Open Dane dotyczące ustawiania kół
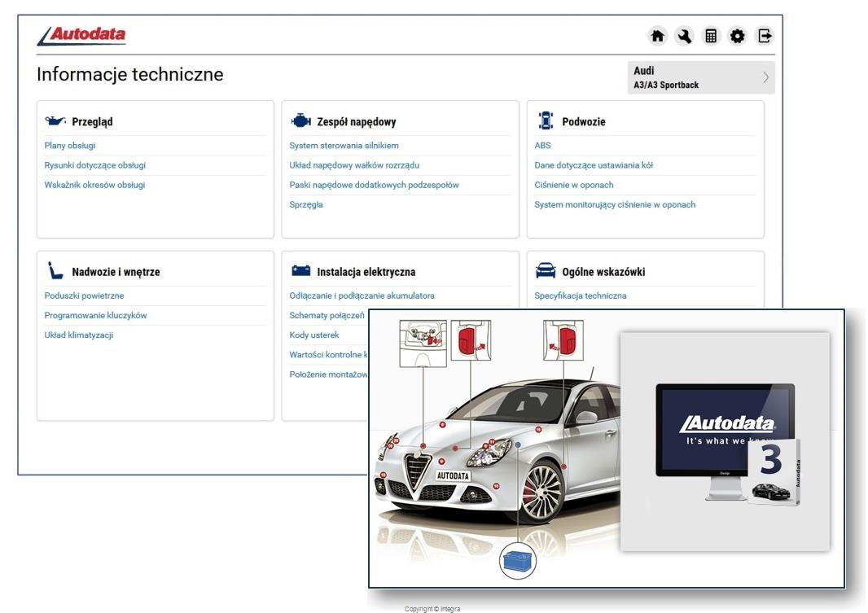 tap(594, 165)
